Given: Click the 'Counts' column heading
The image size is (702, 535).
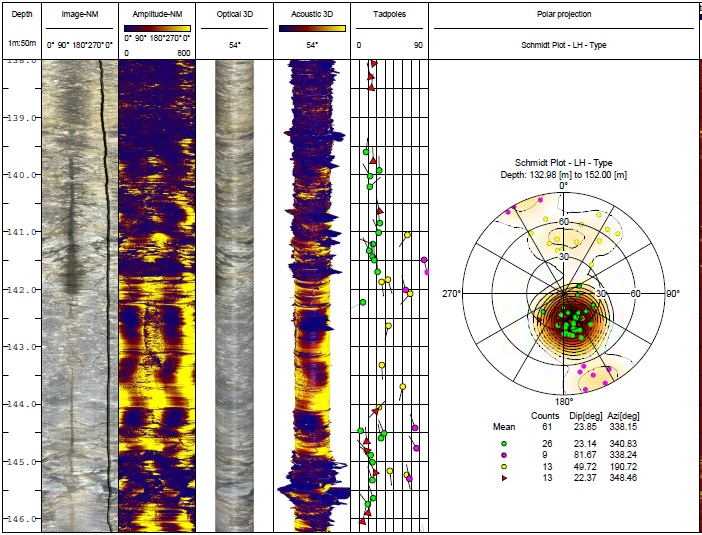Looking at the screenshot, I should tap(545, 415).
